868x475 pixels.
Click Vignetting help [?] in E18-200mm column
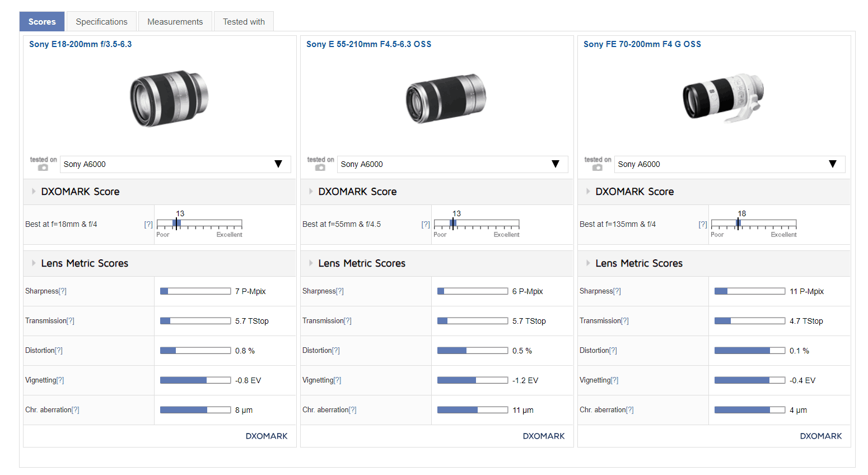[60, 380]
